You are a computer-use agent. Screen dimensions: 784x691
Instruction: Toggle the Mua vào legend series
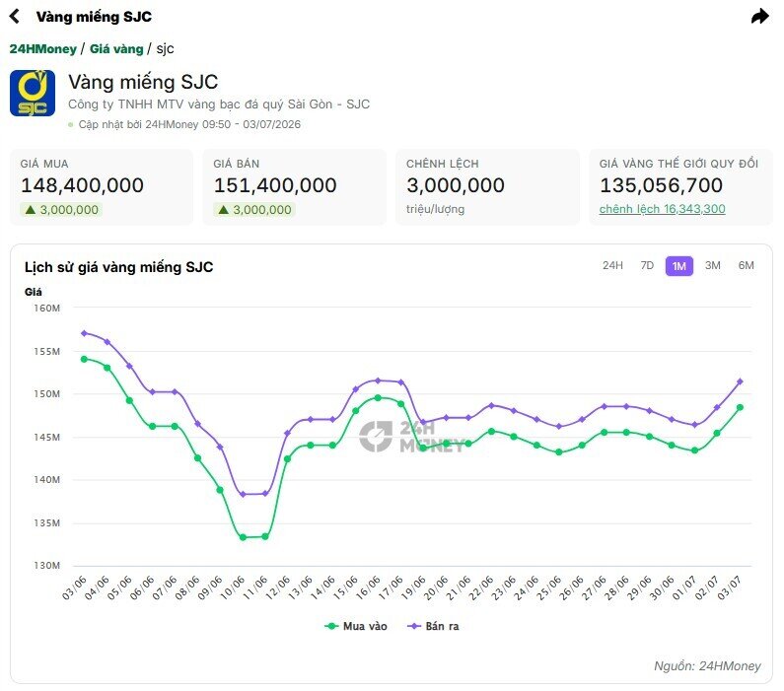tap(356, 626)
